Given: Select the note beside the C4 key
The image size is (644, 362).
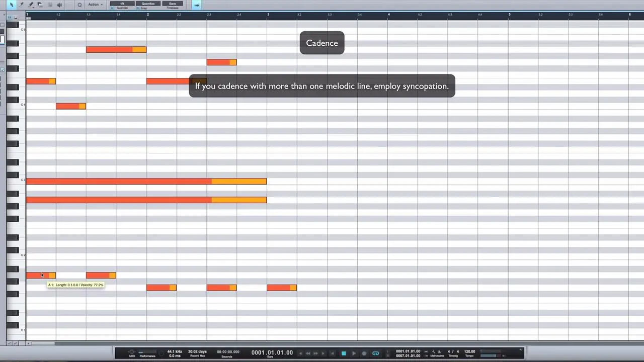Looking at the screenshot, I should click(x=71, y=106).
